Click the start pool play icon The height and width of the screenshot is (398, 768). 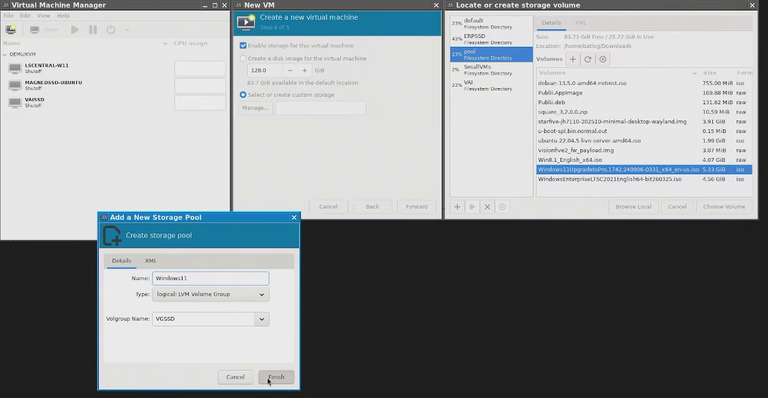472,207
